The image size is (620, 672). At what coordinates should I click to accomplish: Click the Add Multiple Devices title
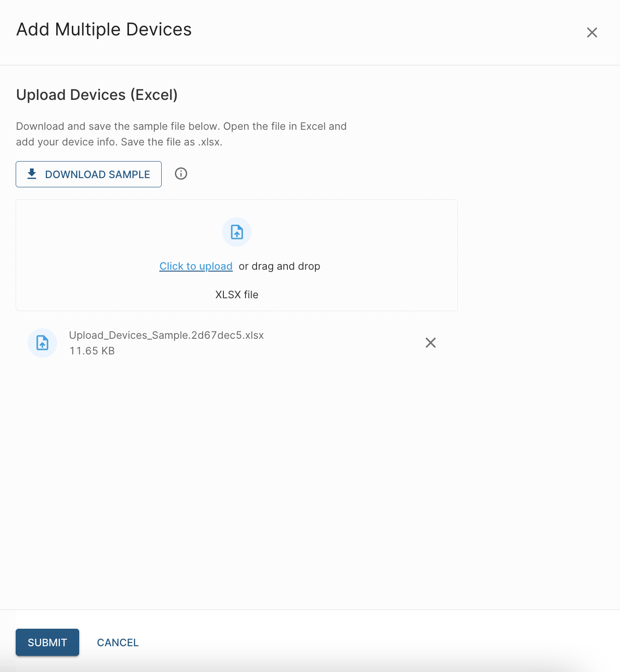tap(104, 29)
